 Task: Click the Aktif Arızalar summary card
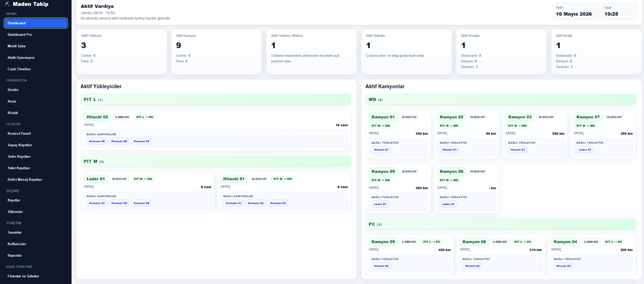(501, 52)
